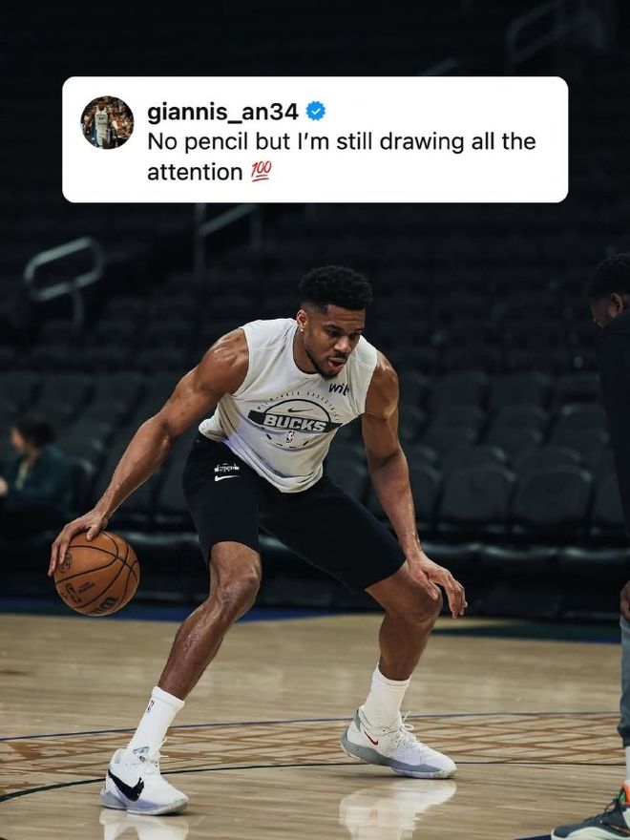Open the giannis_an34 profile picture
Screen dimensions: 630x840
tap(107, 122)
